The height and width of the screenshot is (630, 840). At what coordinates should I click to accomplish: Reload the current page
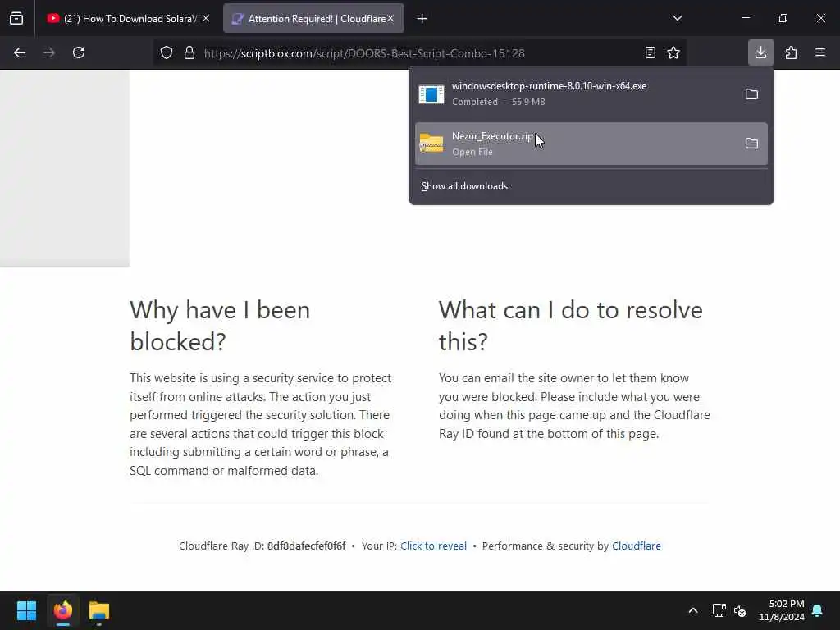click(x=79, y=52)
